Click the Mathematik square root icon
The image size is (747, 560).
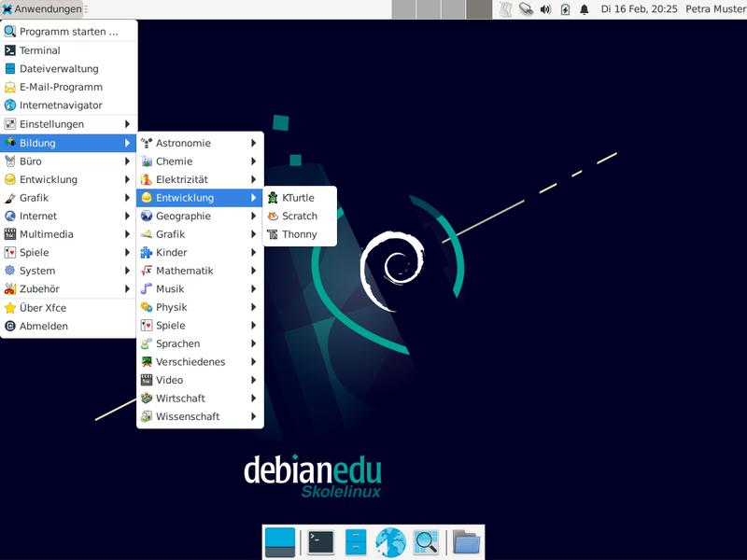[147, 271]
